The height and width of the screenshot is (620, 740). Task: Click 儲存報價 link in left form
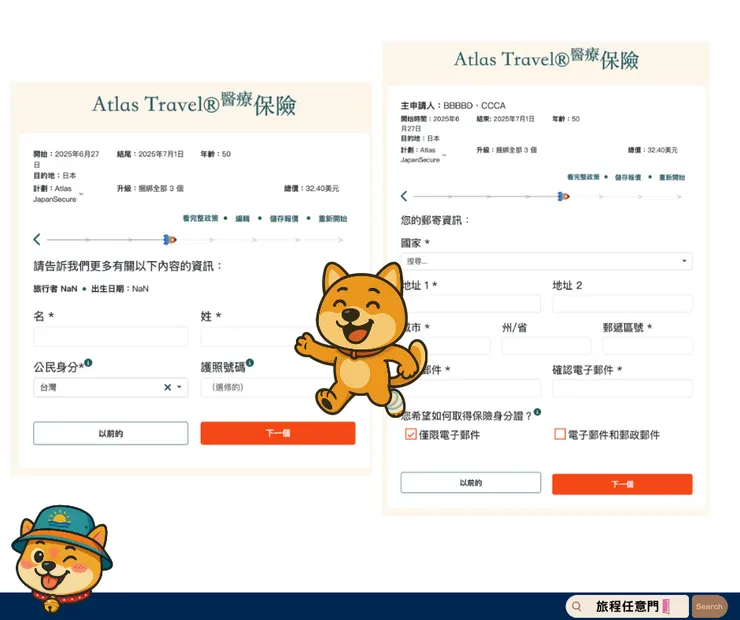(x=284, y=218)
